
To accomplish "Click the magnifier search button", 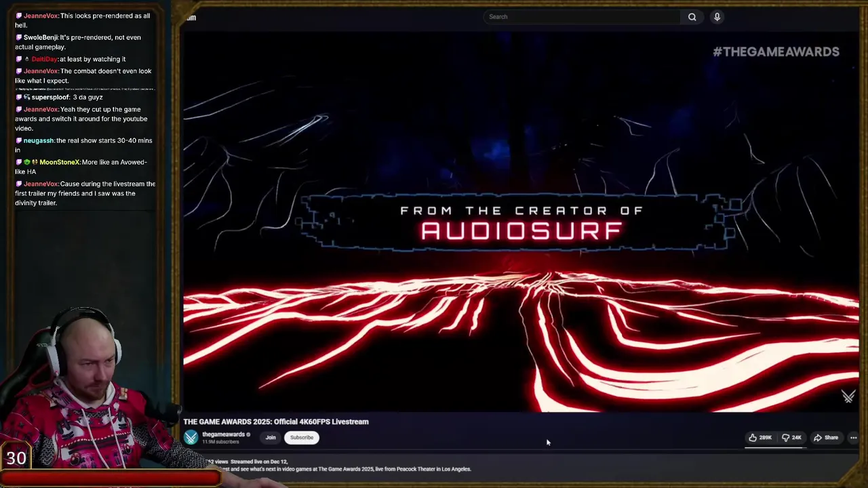I will [x=692, y=17].
